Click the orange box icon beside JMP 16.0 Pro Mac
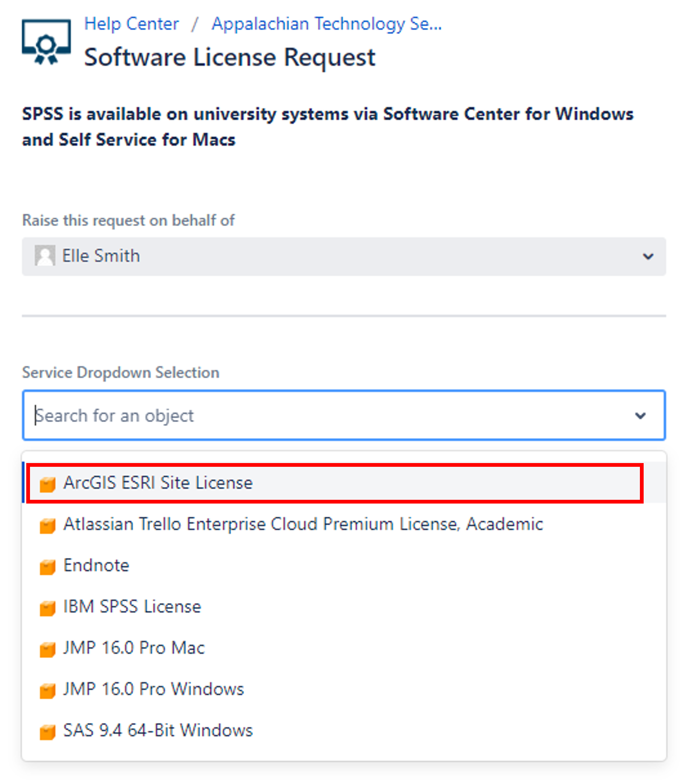692x784 pixels. pyautogui.click(x=48, y=650)
